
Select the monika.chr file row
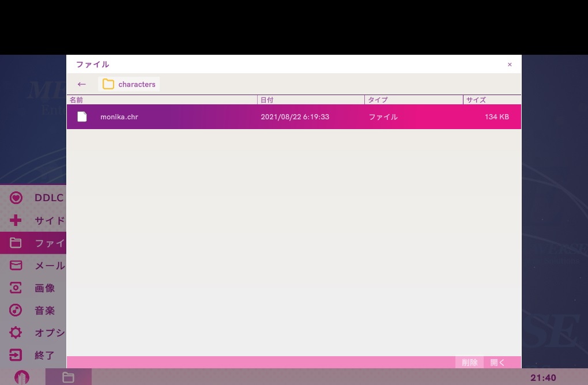[x=293, y=117]
